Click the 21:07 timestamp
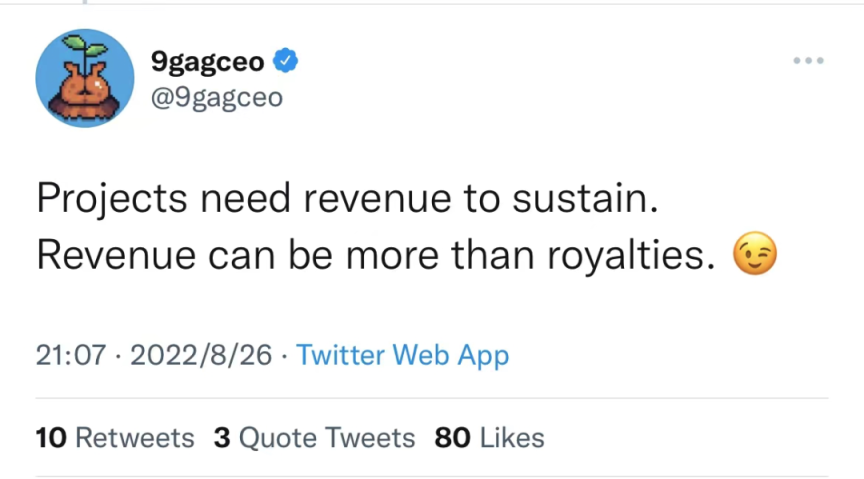 point(71,355)
